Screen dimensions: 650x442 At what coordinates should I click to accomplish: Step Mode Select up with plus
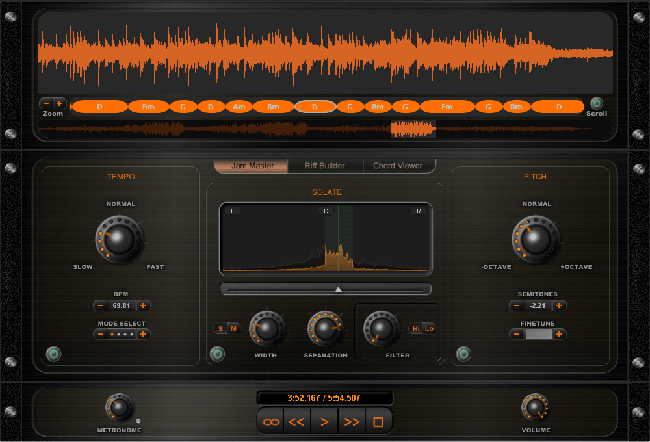[143, 334]
